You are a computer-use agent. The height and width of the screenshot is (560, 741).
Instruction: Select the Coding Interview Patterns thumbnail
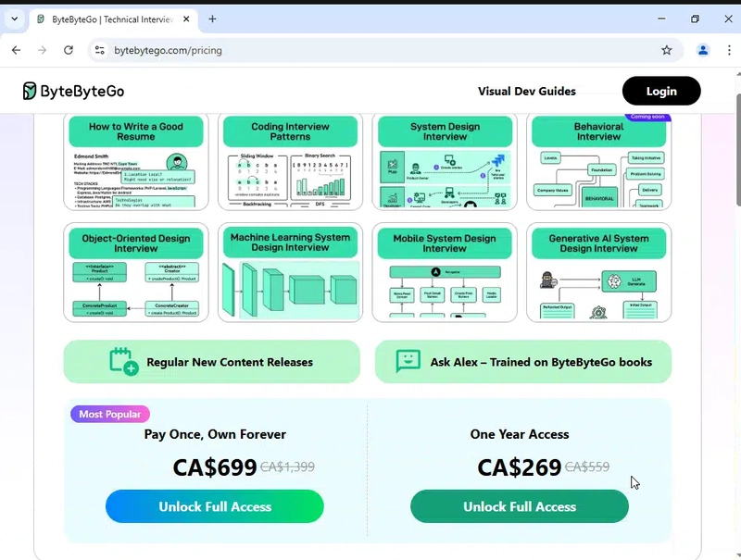point(290,162)
